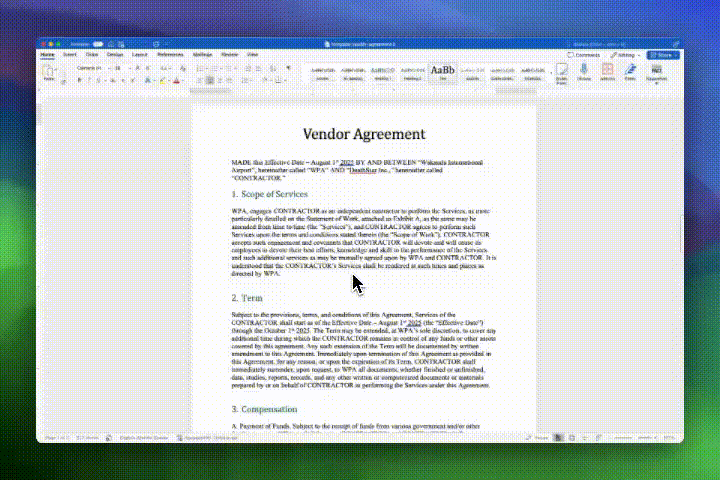The width and height of the screenshot is (720, 480).
Task: Open the Styles Pane
Action: pos(562,73)
